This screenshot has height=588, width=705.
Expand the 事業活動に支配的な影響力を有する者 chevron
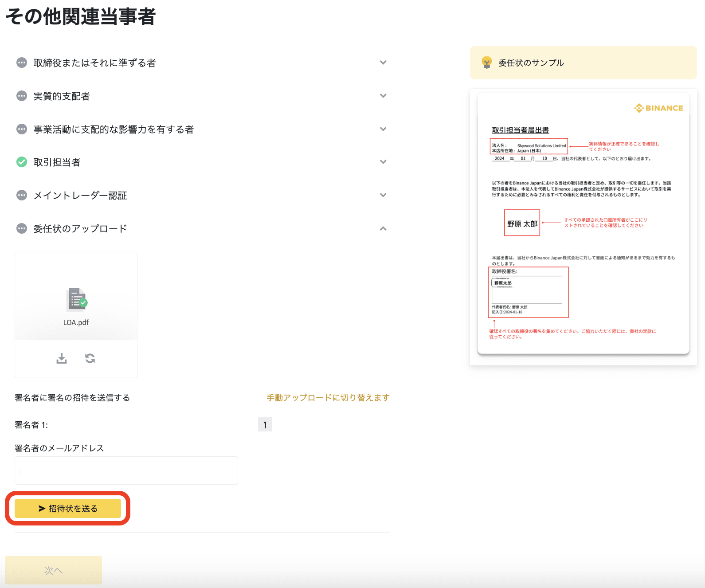click(x=383, y=129)
